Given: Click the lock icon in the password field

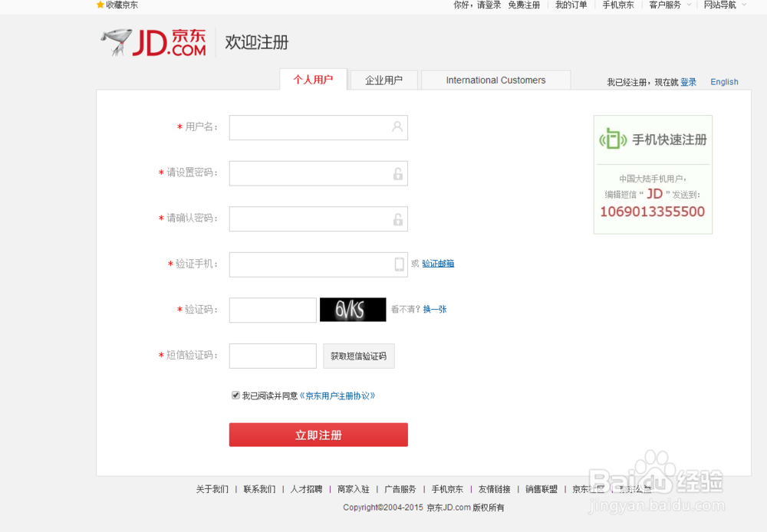Looking at the screenshot, I should (397, 173).
